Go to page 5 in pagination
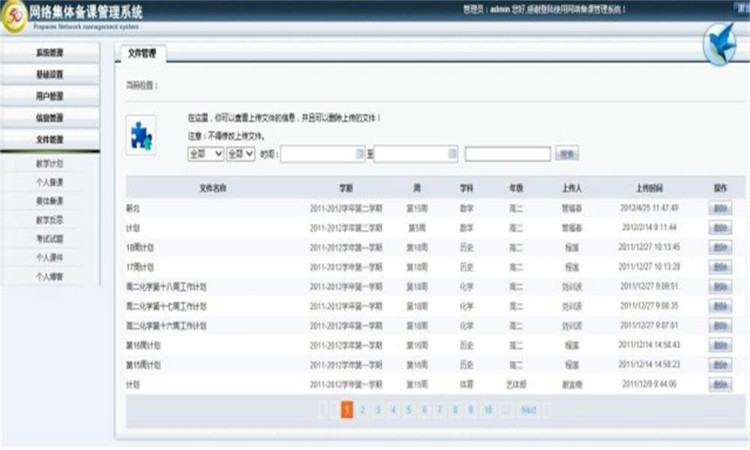The width and height of the screenshot is (750, 450). 409,410
